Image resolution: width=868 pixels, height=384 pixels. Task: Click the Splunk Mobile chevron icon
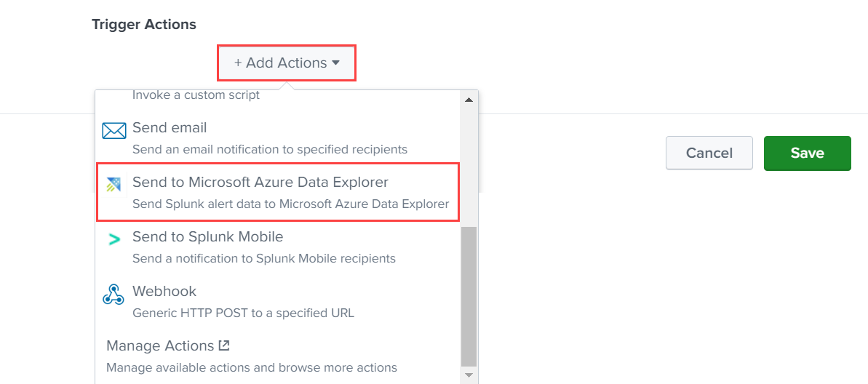[114, 239]
